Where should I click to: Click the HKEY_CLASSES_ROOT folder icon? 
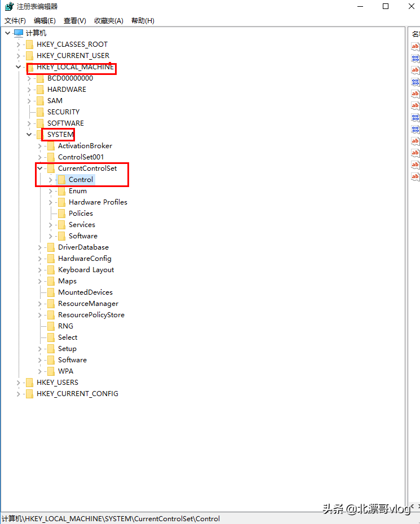click(30, 45)
